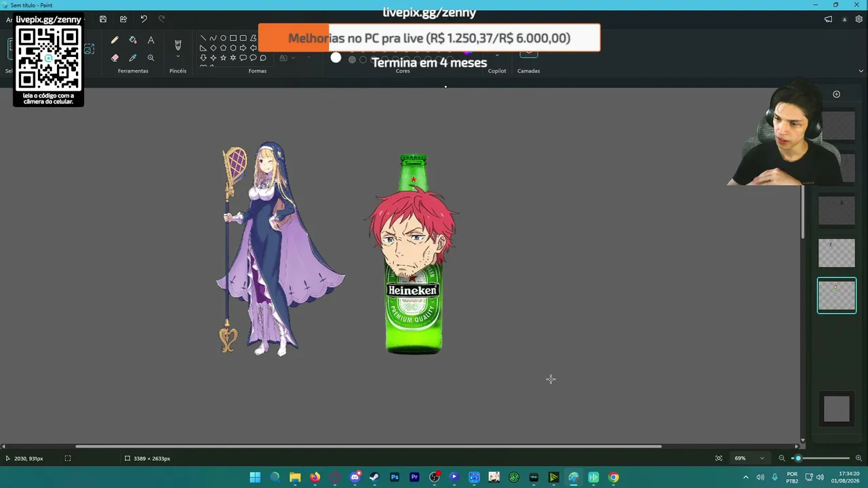Select the Pencil tool
The width and height of the screenshot is (868, 488).
pyautogui.click(x=115, y=41)
